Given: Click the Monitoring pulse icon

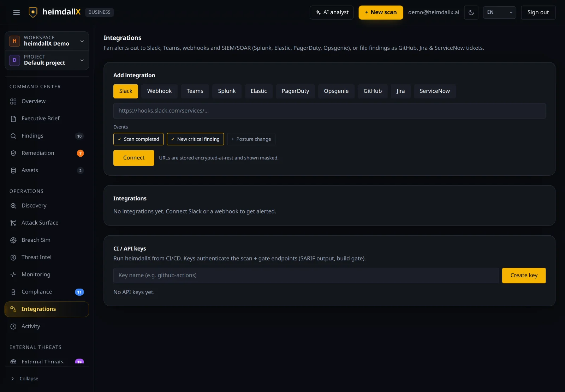Looking at the screenshot, I should [x=13, y=275].
